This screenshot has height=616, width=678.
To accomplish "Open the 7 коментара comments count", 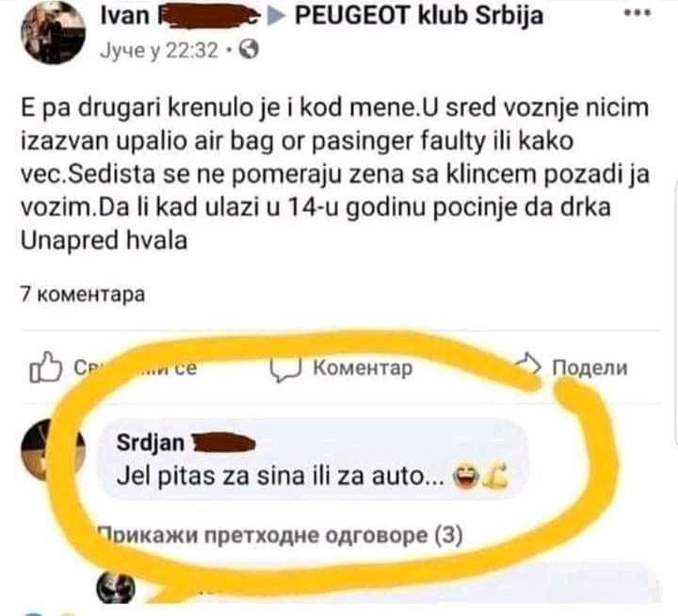I will coord(83,295).
